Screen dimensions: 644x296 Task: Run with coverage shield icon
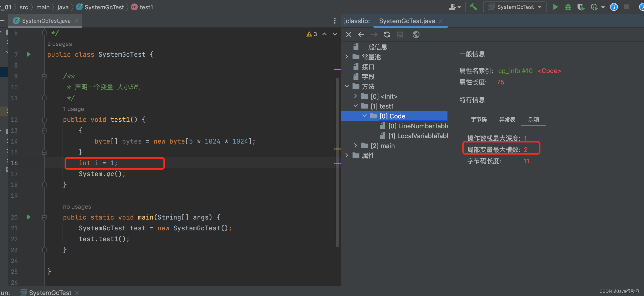click(x=581, y=7)
